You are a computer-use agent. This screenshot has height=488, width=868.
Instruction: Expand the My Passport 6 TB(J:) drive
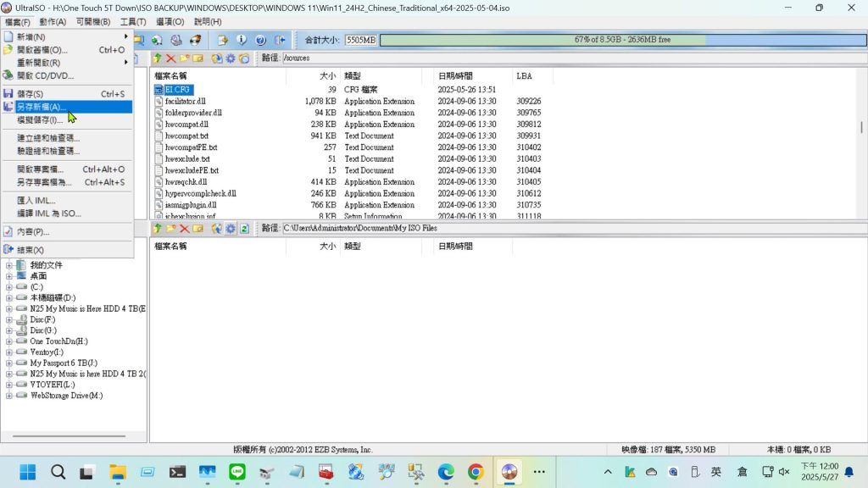[8, 363]
